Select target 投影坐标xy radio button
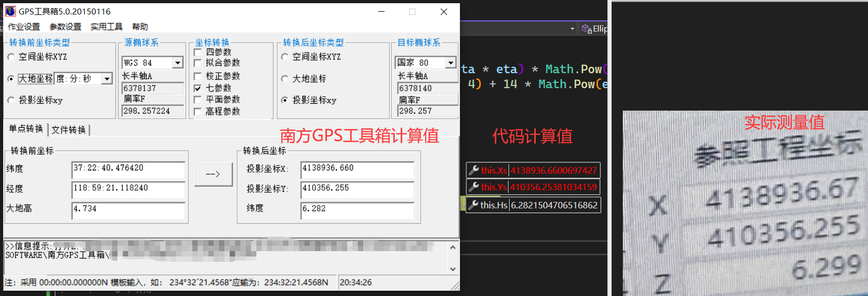Image resolution: width=868 pixels, height=296 pixels. (x=285, y=100)
